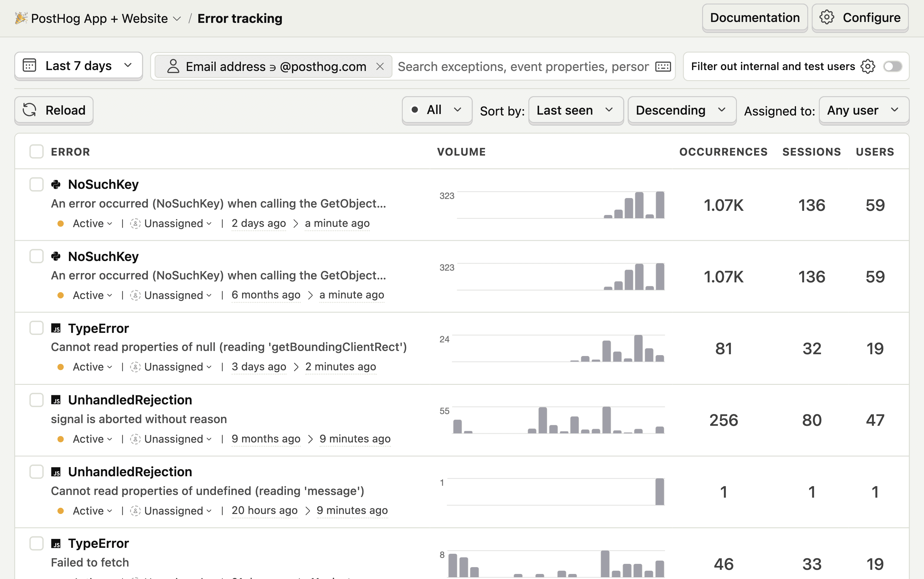Open the Last 7 days date range dropdown

coord(78,66)
